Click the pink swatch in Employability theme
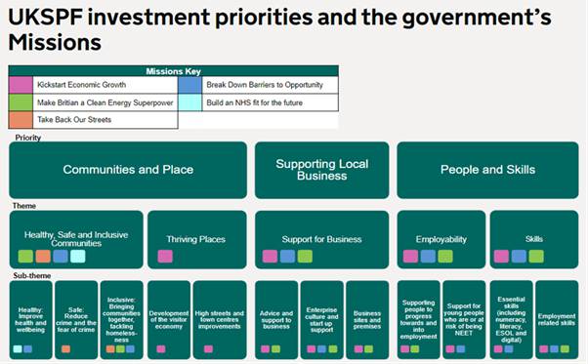 [410, 257]
